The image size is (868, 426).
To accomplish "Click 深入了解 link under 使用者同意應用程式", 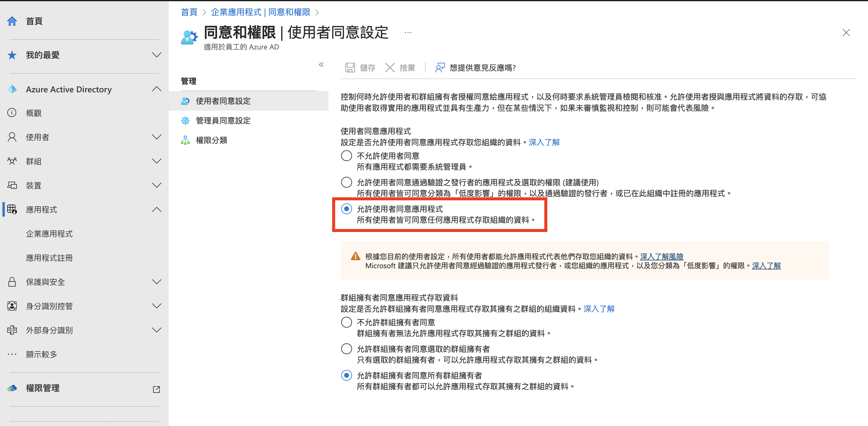I will click(544, 142).
